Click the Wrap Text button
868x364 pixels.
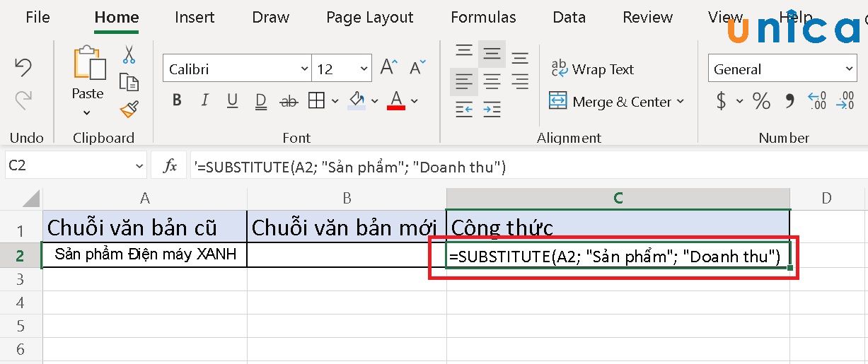click(592, 69)
